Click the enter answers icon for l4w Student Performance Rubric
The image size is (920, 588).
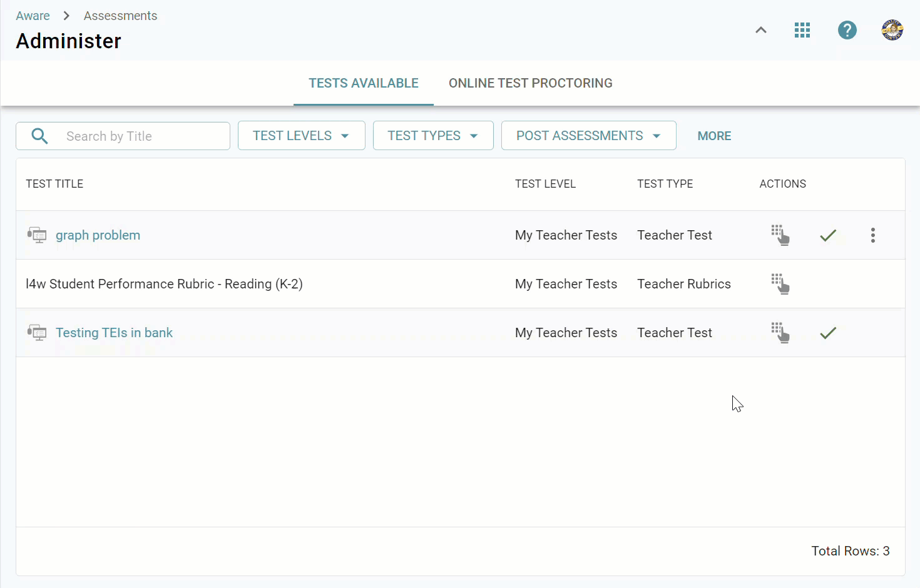780,284
